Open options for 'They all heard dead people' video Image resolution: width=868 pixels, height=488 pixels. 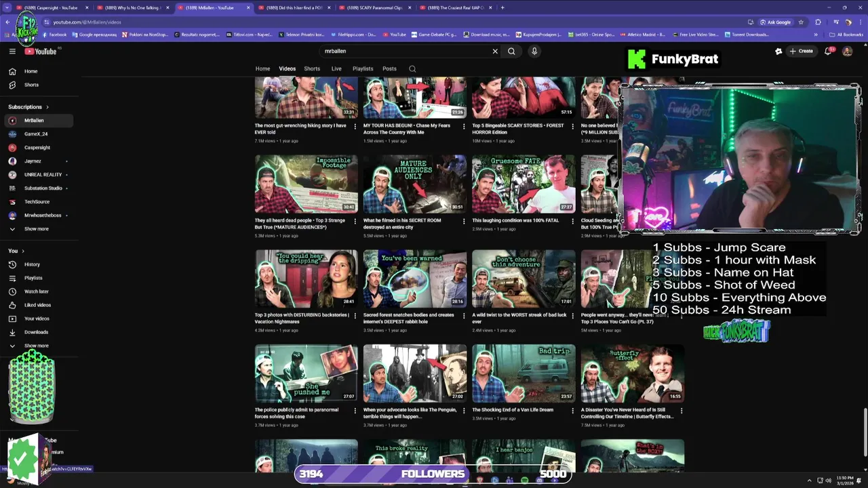(x=355, y=221)
